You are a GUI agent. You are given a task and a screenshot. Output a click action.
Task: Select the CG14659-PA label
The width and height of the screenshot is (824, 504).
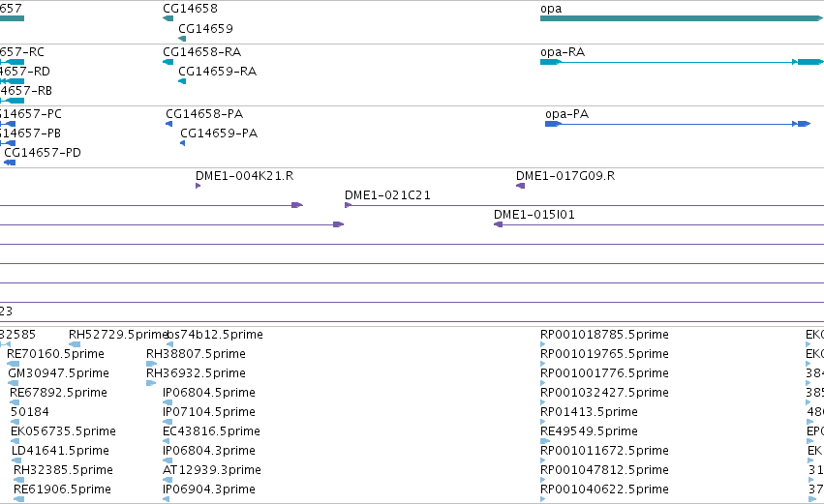pyautogui.click(x=219, y=133)
